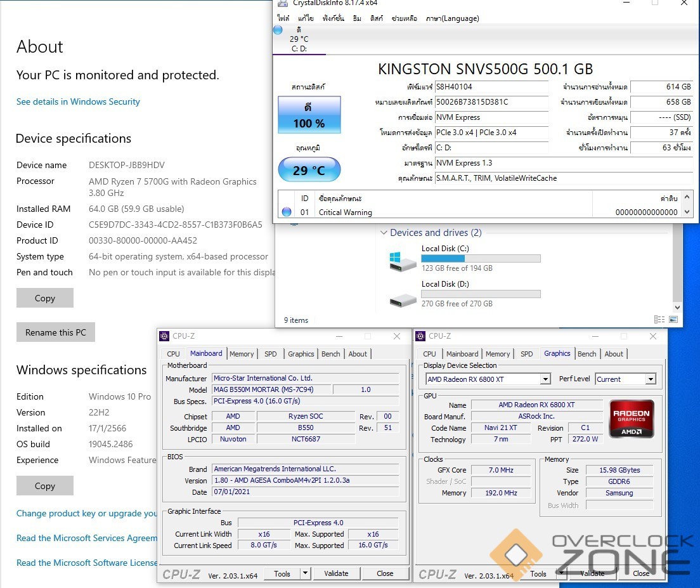Click Tools button in right CPU-Z window

(538, 573)
